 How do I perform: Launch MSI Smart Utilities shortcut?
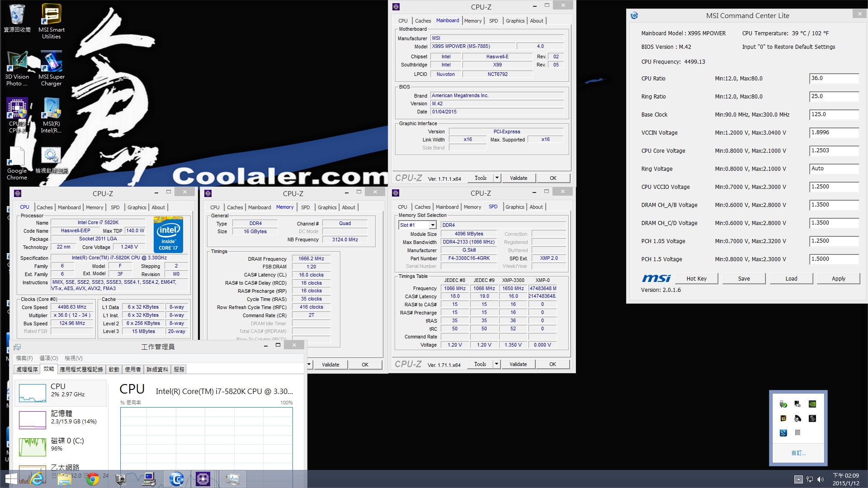pos(51,21)
